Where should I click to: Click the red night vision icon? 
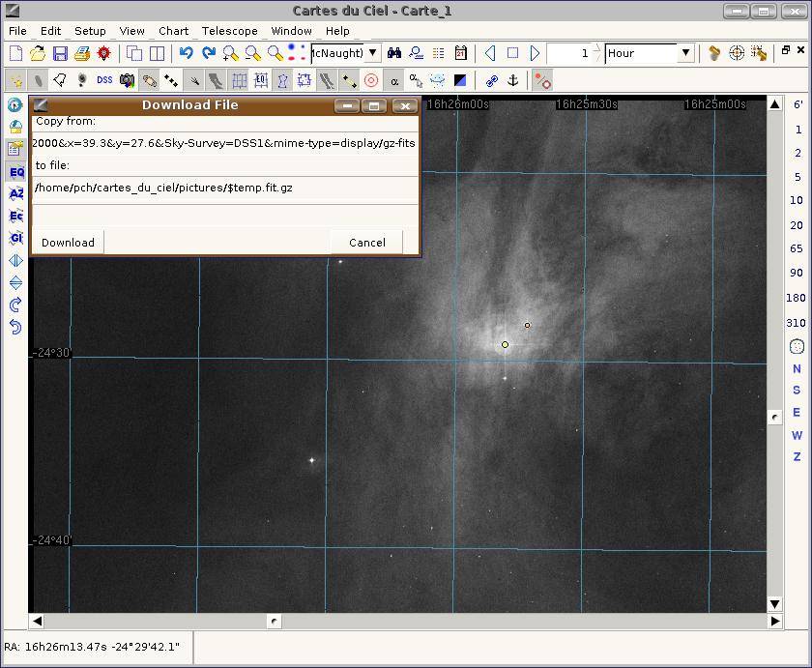click(104, 53)
